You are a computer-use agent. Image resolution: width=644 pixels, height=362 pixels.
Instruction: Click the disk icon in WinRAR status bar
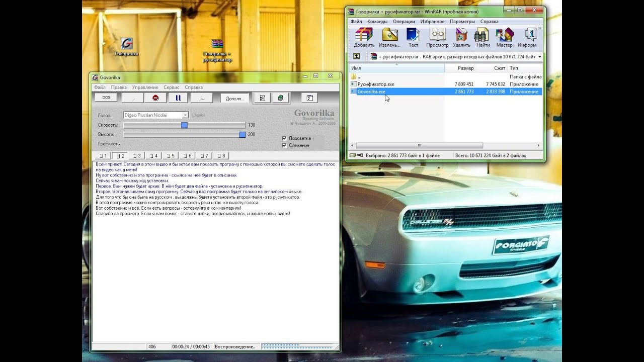pyautogui.click(x=352, y=155)
